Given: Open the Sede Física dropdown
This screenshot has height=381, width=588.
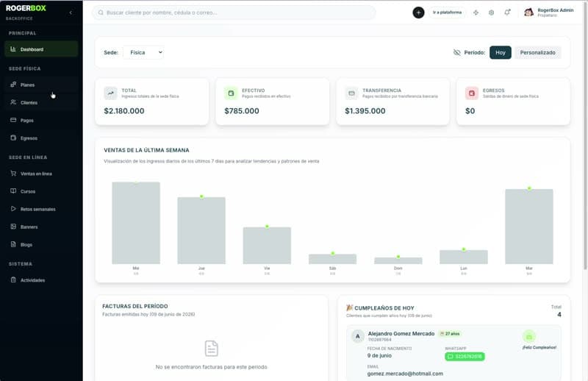Looking at the screenshot, I should click(x=143, y=52).
